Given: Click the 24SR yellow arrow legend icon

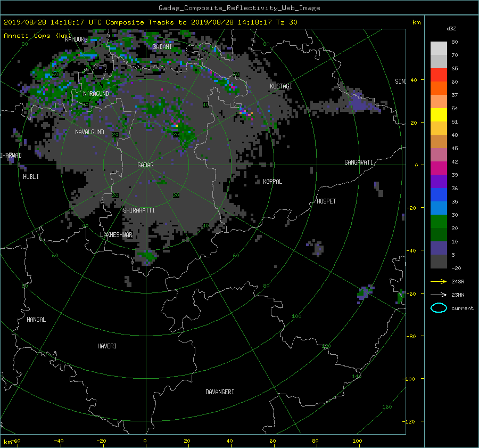Looking at the screenshot, I should coord(439,281).
